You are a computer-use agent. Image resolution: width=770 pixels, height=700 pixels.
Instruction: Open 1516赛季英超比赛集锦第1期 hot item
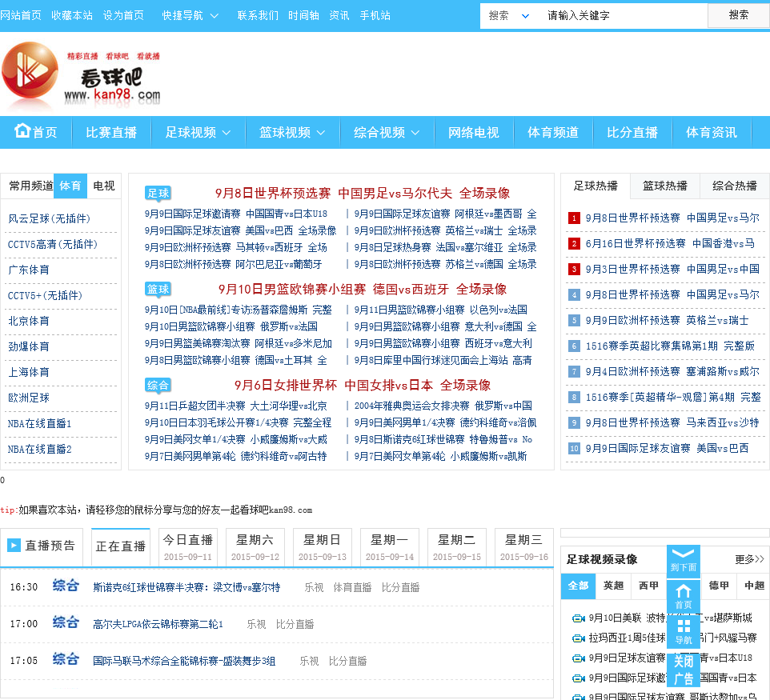[670, 346]
